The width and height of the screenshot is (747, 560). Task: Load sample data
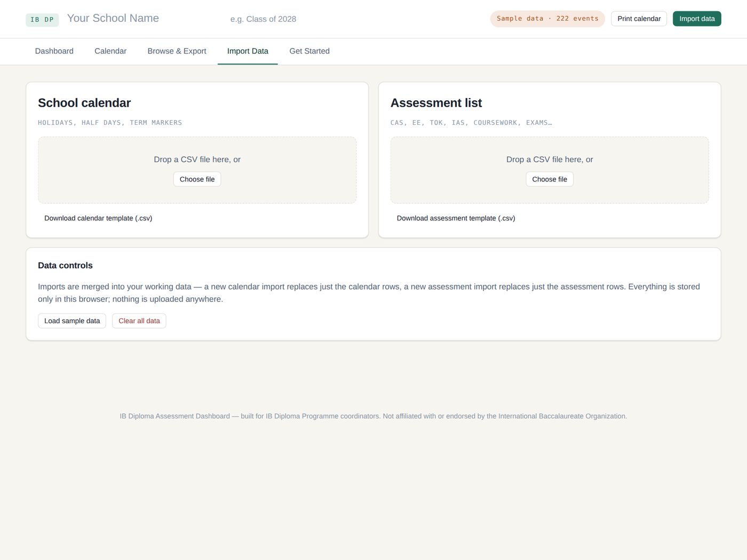(72, 321)
